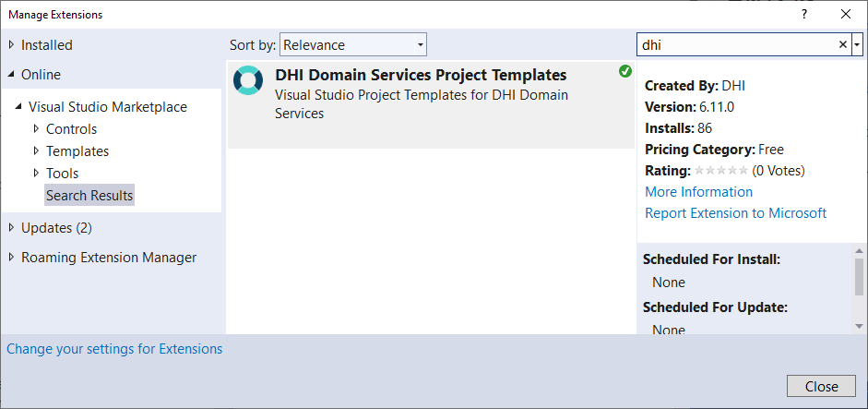868x409 pixels.
Task: Click the details pane scrollbar thumb
Action: 859,277
